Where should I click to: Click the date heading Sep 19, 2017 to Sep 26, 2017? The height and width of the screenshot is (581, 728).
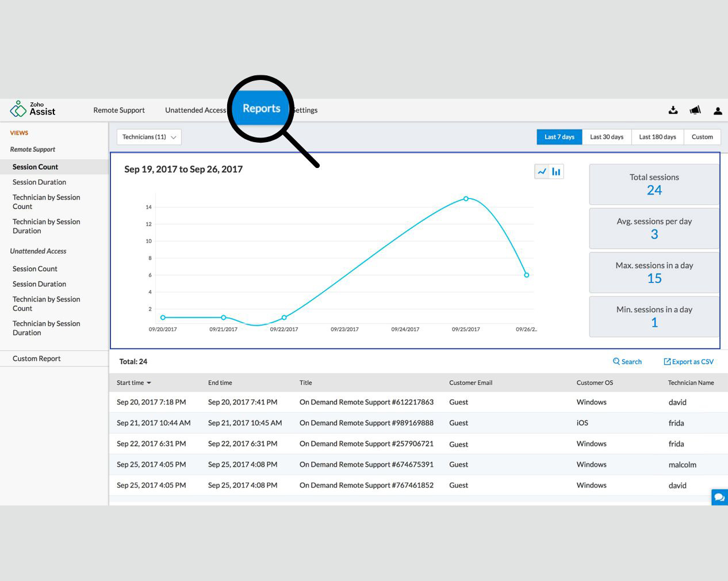183,169
